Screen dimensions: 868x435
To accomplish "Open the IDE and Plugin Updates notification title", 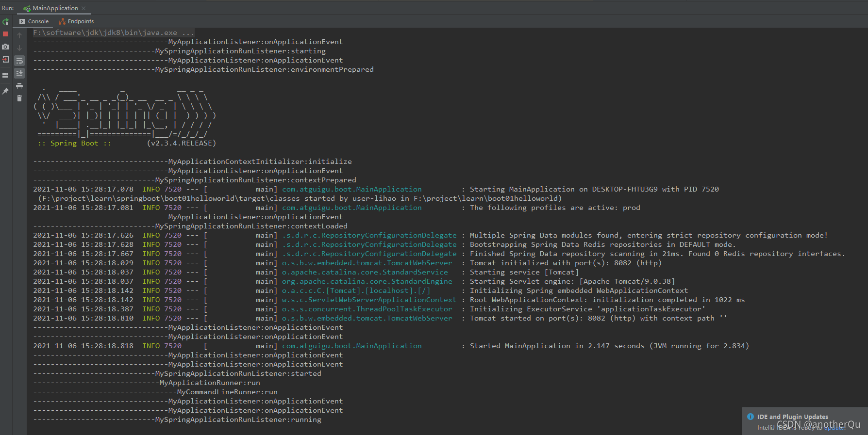I will point(793,417).
